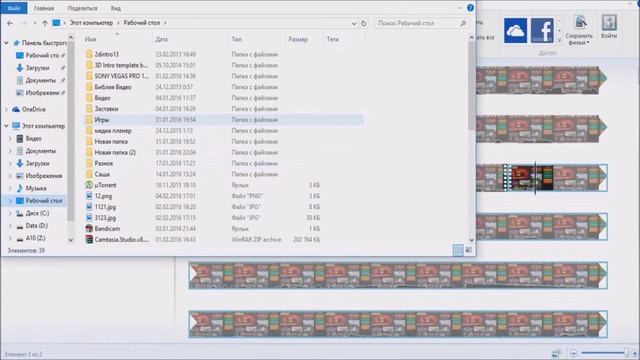Select the Игры folder row
The image size is (640, 360).
click(224, 120)
